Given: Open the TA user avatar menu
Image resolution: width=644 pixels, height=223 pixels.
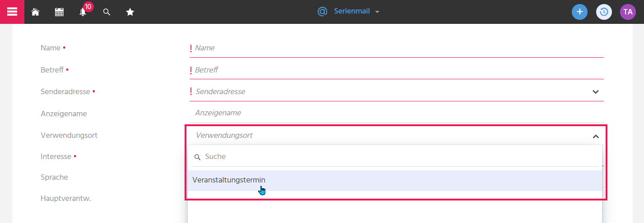Looking at the screenshot, I should tap(628, 12).
